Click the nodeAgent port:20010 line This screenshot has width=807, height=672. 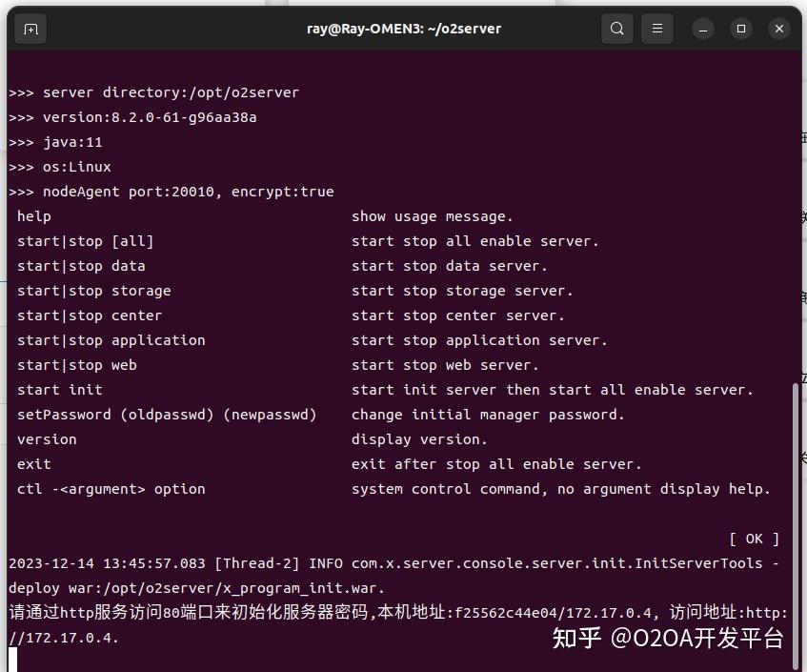pyautogui.click(x=171, y=191)
